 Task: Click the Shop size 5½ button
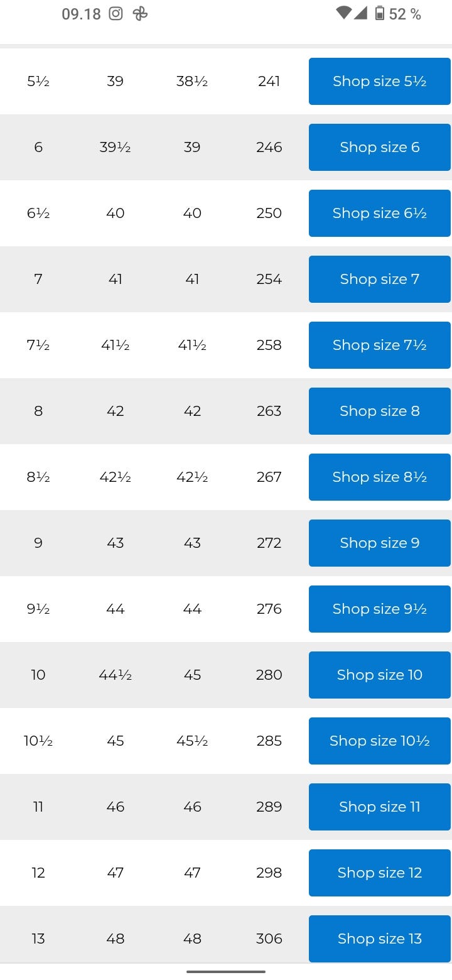379,81
